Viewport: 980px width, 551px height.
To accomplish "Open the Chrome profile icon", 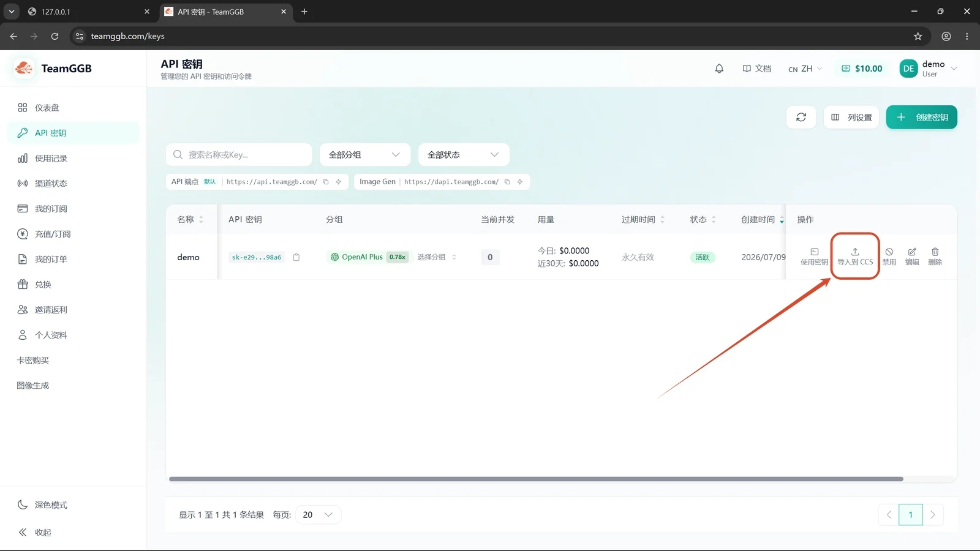I will 946,36.
